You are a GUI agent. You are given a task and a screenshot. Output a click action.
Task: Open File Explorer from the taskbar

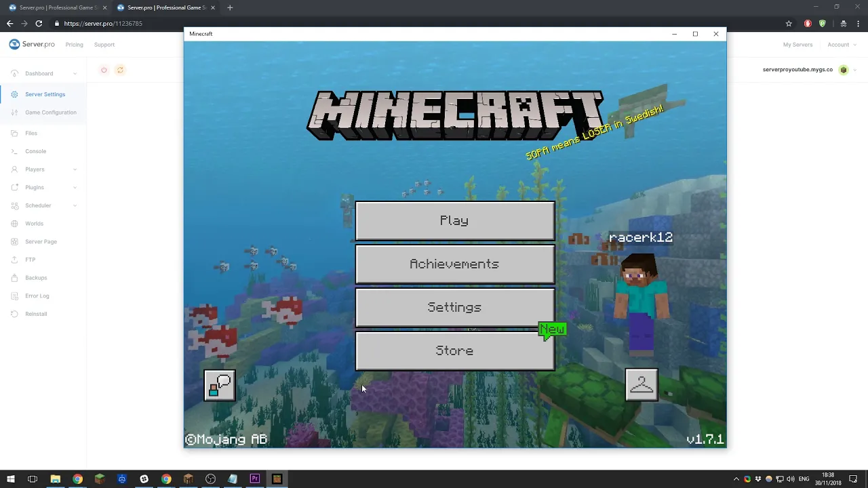pos(56,479)
